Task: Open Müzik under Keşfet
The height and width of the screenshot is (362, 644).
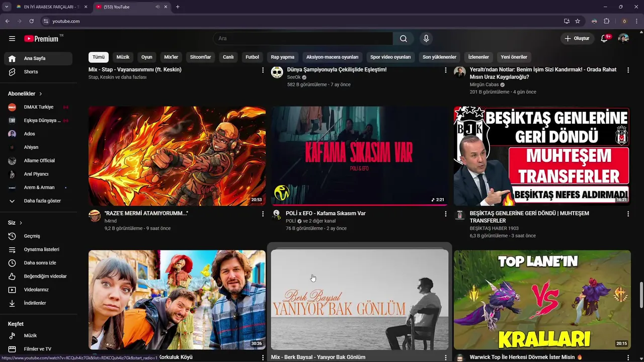Action: [x=38, y=336]
